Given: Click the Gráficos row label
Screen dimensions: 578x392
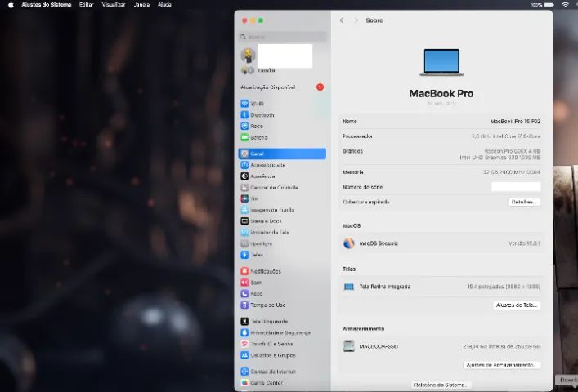Looking at the screenshot, I should coord(352,151).
